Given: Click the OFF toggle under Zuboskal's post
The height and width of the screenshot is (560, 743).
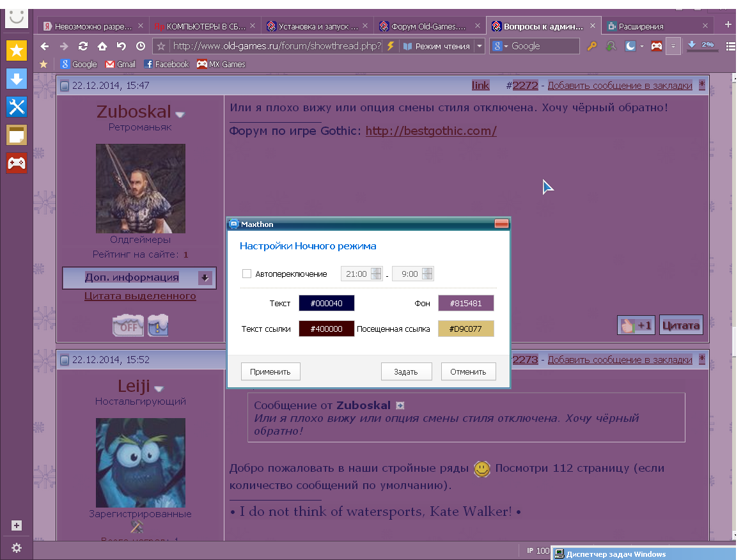Looking at the screenshot, I should [x=127, y=325].
